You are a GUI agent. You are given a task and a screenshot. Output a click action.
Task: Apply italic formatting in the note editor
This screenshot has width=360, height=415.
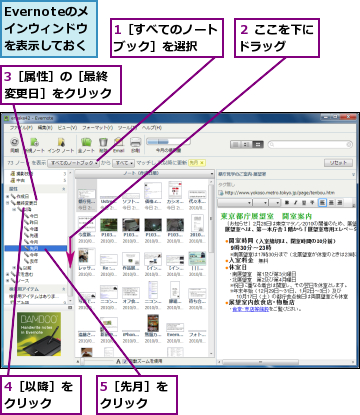coord(295,202)
